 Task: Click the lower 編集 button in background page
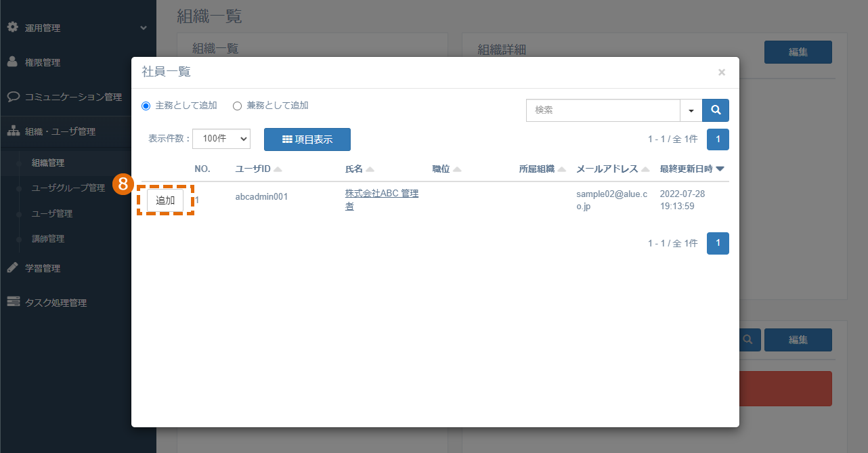(798, 340)
